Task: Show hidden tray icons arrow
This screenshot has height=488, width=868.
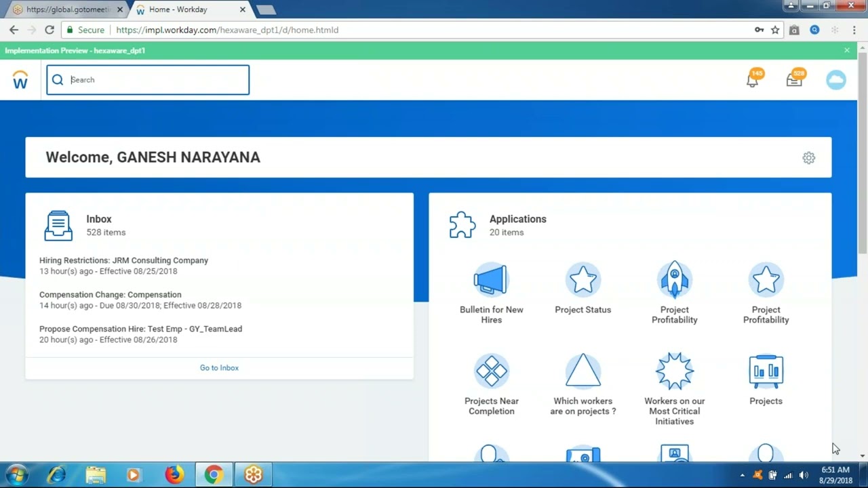Action: pos(742,475)
